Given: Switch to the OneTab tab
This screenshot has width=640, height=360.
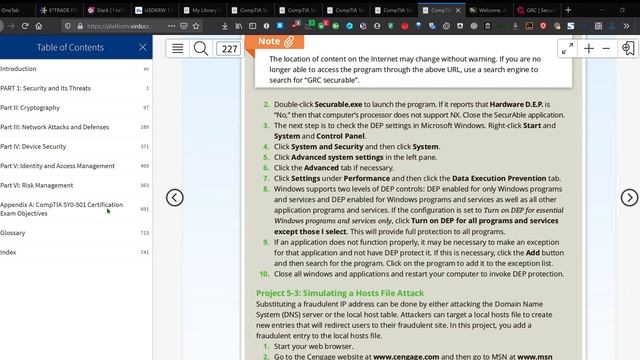Looking at the screenshot, I should 18,10.
